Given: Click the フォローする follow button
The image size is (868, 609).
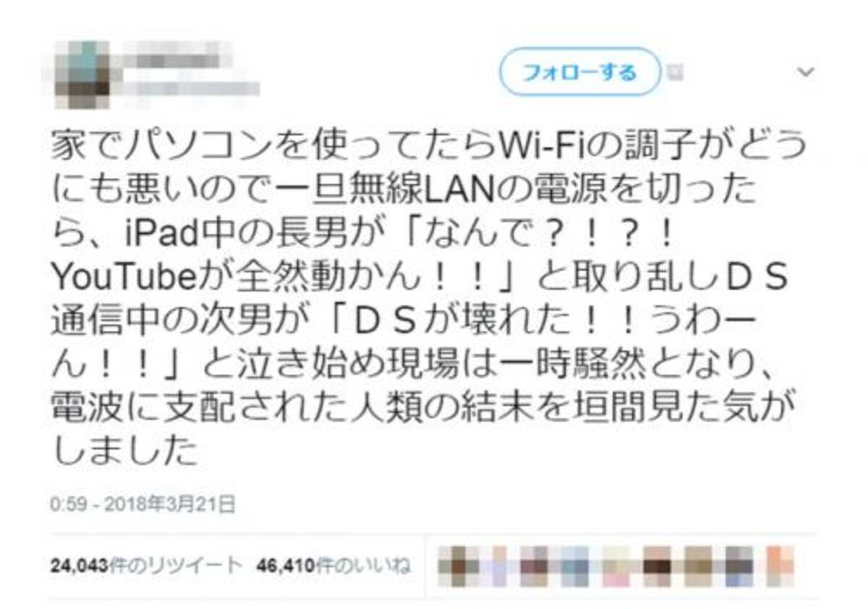Looking at the screenshot, I should [x=579, y=72].
